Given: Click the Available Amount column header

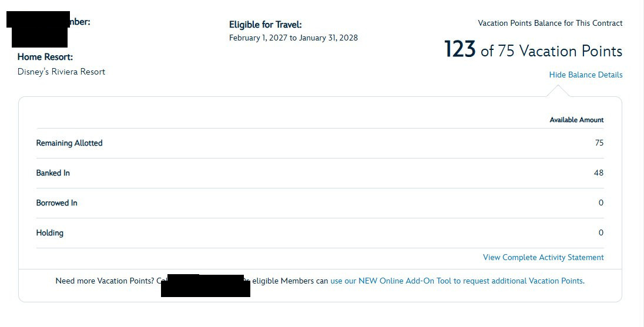Looking at the screenshot, I should [x=576, y=120].
